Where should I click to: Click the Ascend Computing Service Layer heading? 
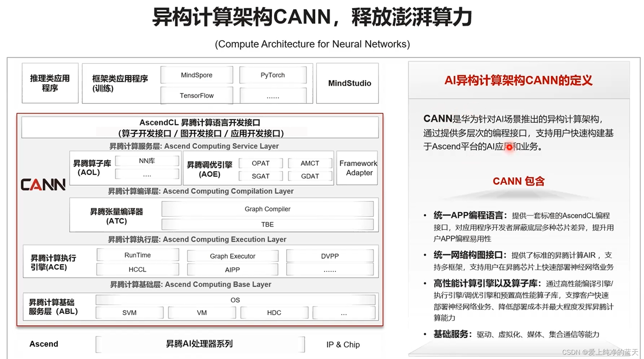tap(194, 146)
